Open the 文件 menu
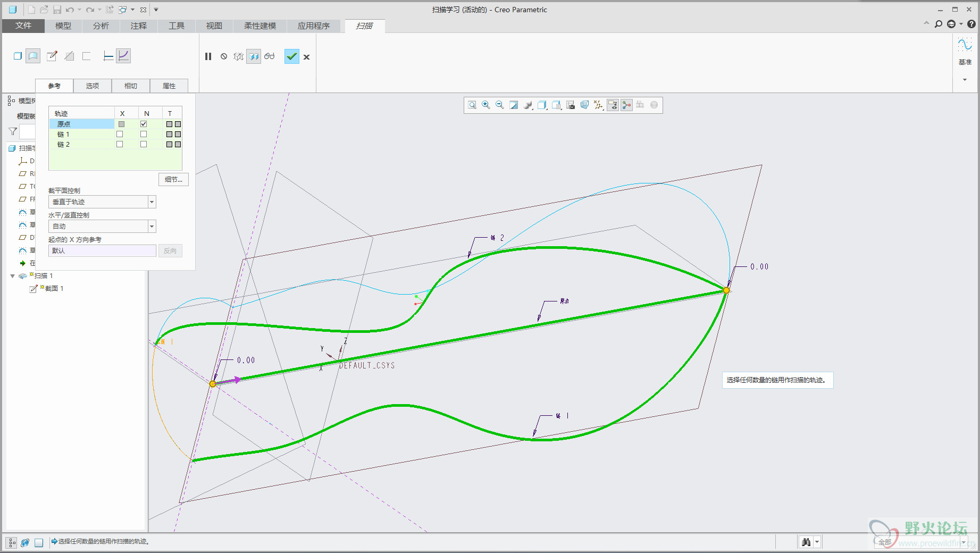This screenshot has width=980, height=553. point(23,26)
